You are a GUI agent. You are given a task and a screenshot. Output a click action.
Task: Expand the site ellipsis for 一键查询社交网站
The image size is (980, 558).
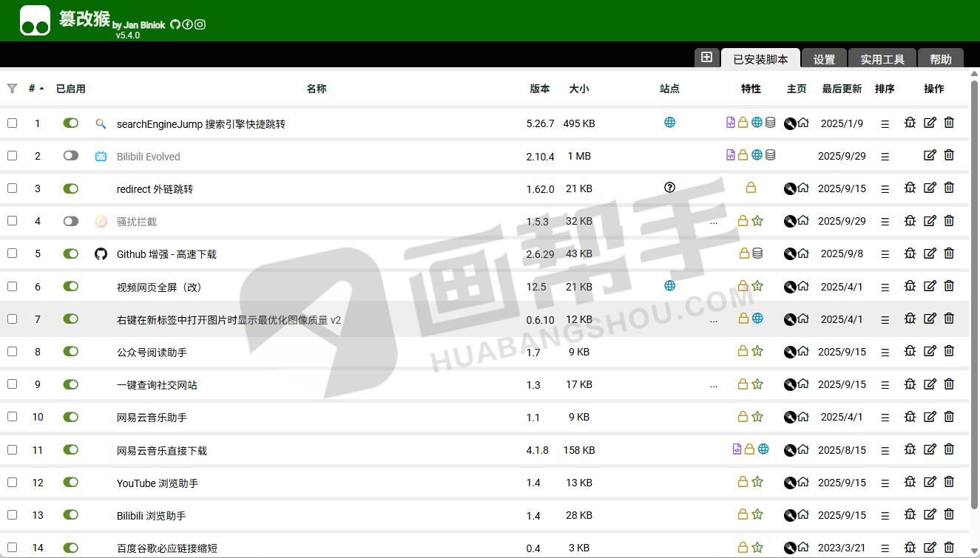713,384
